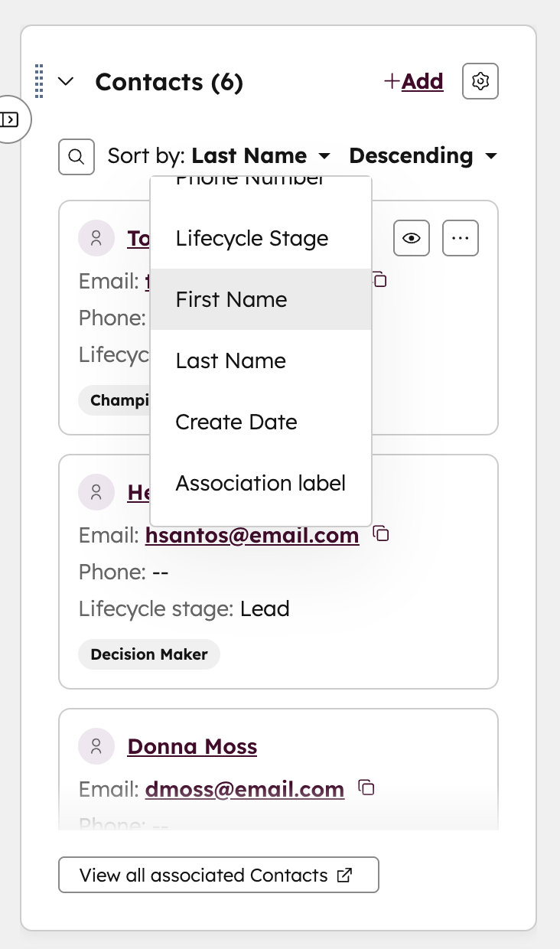
Task: Copy hsantos@email.com email address
Action: 381,533
